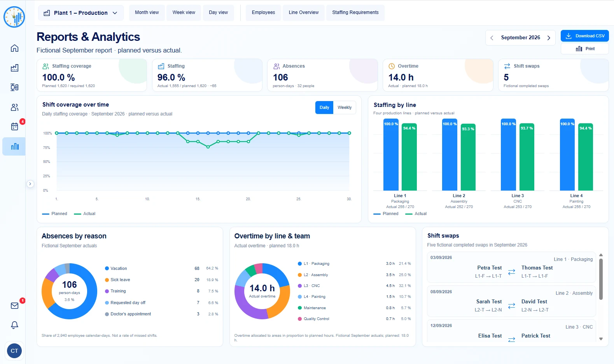This screenshot has height=364, width=614.
Task: Click the September 2026 month label
Action: pyautogui.click(x=520, y=38)
